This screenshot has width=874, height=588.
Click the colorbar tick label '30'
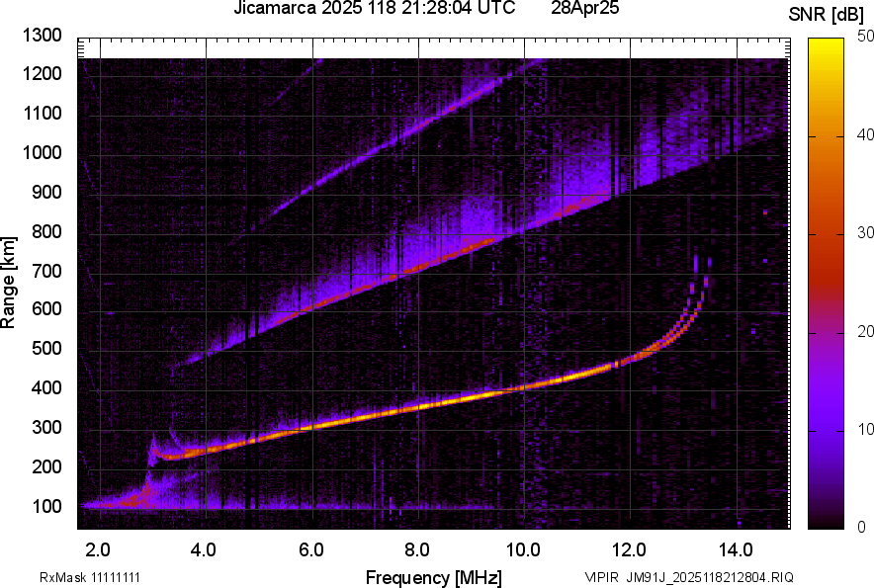pyautogui.click(x=865, y=232)
